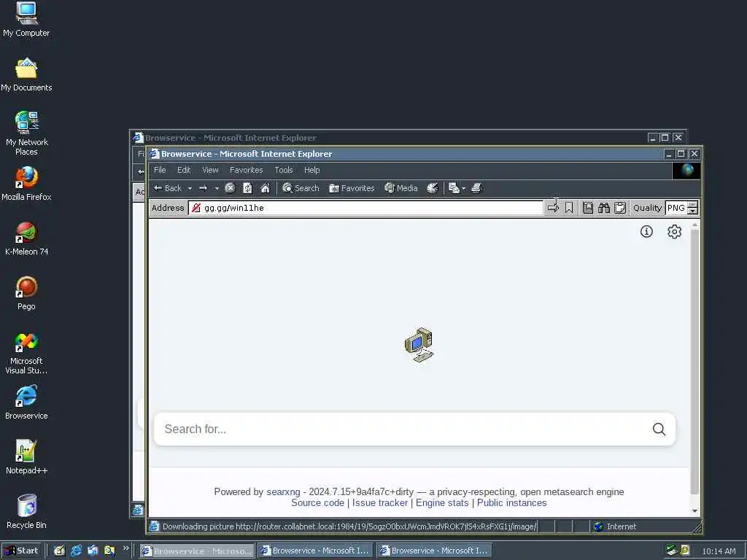
Task: Click the Home icon in toolbar
Action: 266,188
